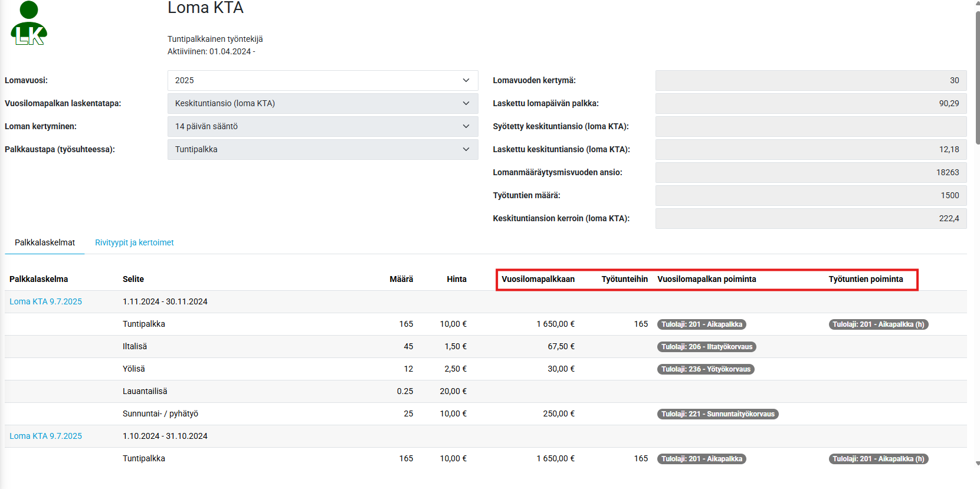The width and height of the screenshot is (980, 489).
Task: Click the vertical scrollbar thumb
Action: coord(977,77)
